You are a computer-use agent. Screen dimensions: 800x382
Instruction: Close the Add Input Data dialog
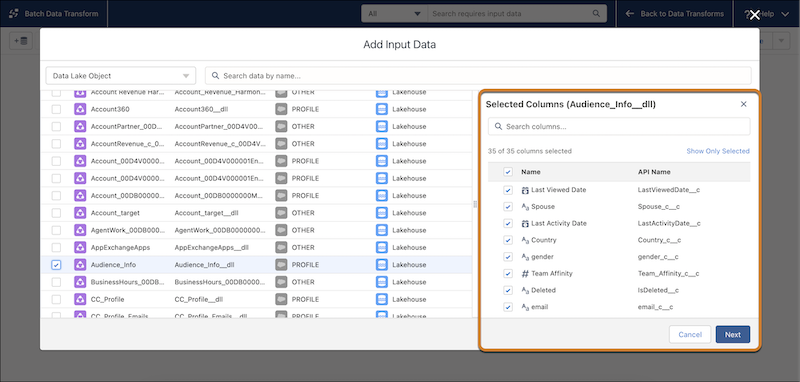point(755,15)
